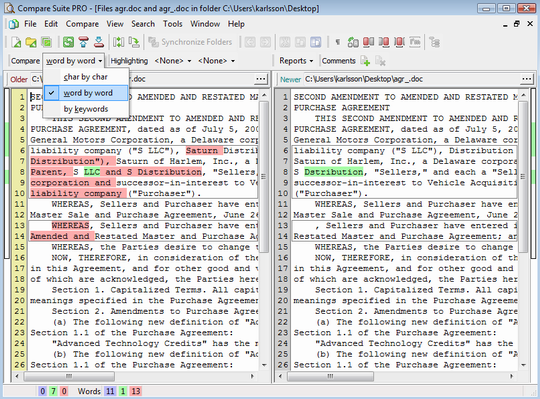
Task: Click the blue '0' counter in status bar
Action: 42,391
